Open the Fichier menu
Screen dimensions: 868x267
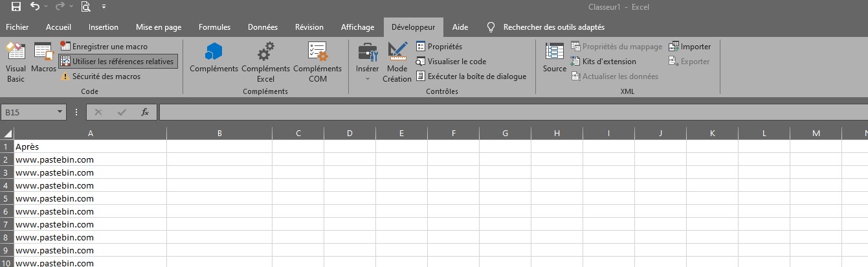coord(17,27)
